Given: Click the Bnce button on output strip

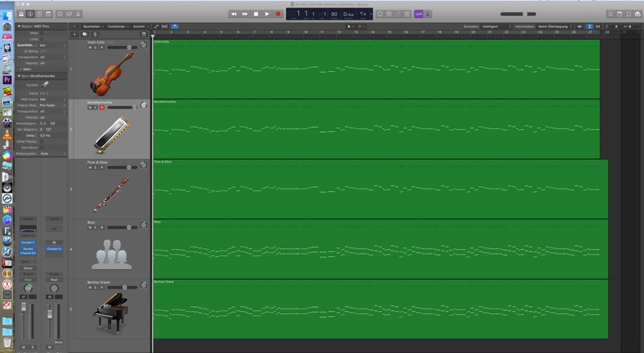Looking at the screenshot, I should tap(59, 342).
